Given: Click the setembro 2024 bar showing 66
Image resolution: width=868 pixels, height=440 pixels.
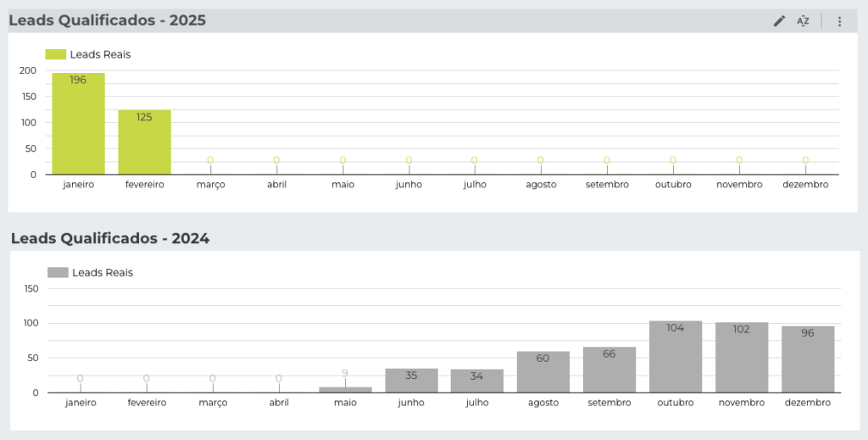Looking at the screenshot, I should [609, 370].
